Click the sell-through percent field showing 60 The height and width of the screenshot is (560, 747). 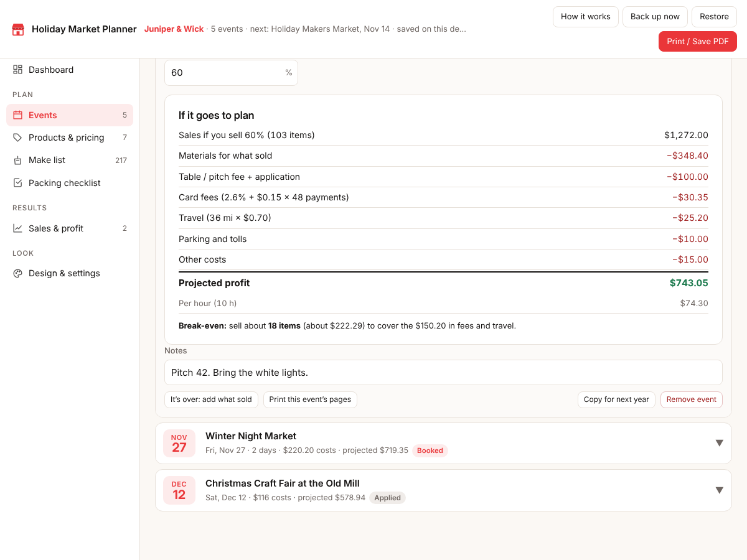click(x=231, y=73)
